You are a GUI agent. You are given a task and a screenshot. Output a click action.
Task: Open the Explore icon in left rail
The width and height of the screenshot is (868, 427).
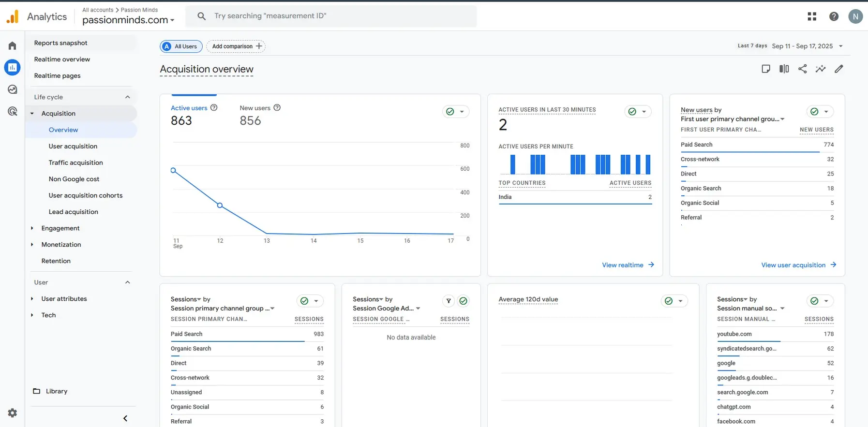click(13, 89)
